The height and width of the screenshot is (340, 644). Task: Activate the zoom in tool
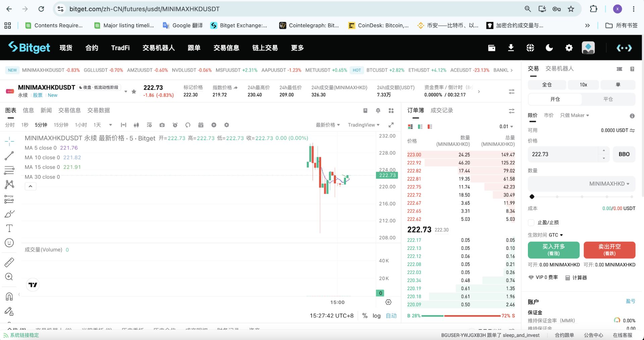(9, 277)
